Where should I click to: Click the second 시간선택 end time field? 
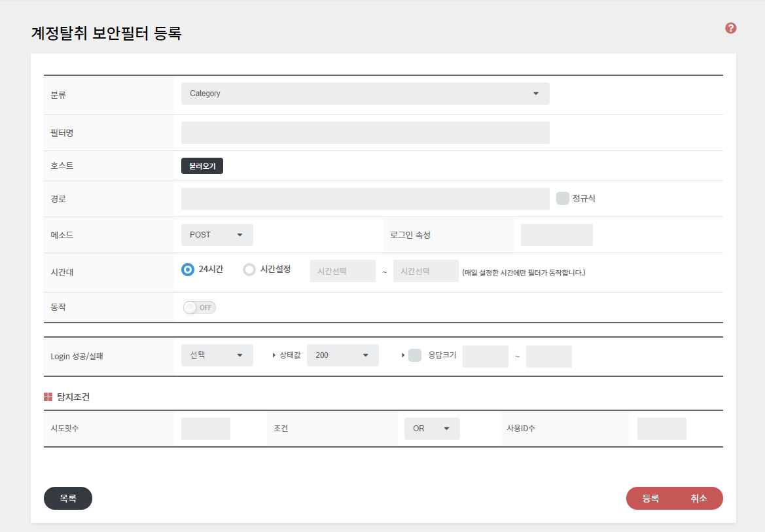coord(425,271)
